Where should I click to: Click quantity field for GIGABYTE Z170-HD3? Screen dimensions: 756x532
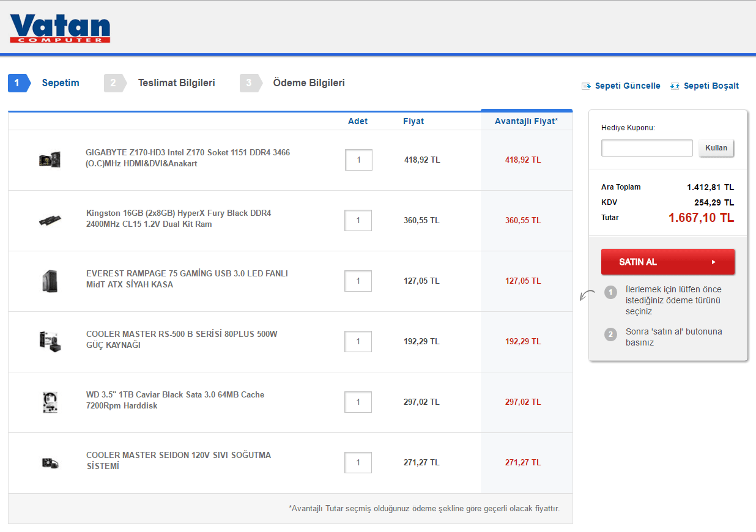tap(358, 160)
